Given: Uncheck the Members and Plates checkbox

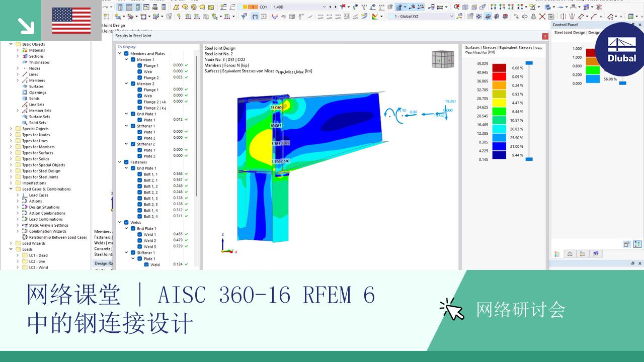Looking at the screenshot, I should pos(126,54).
